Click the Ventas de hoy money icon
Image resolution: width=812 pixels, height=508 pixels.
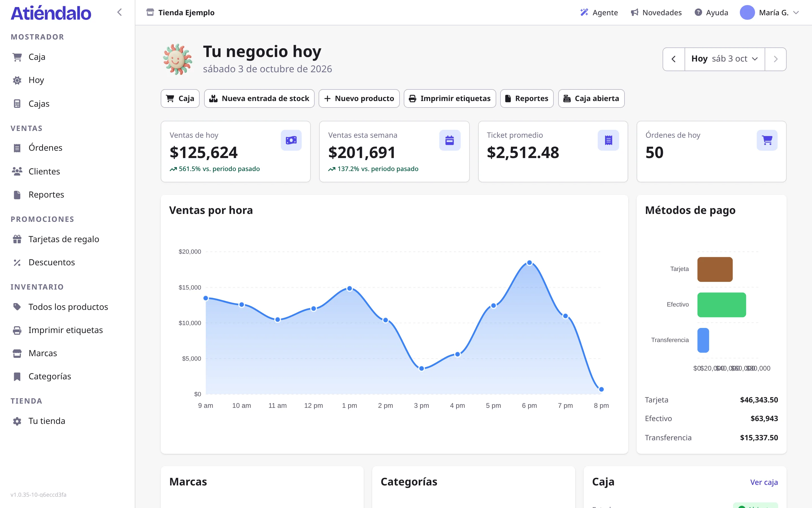(291, 140)
